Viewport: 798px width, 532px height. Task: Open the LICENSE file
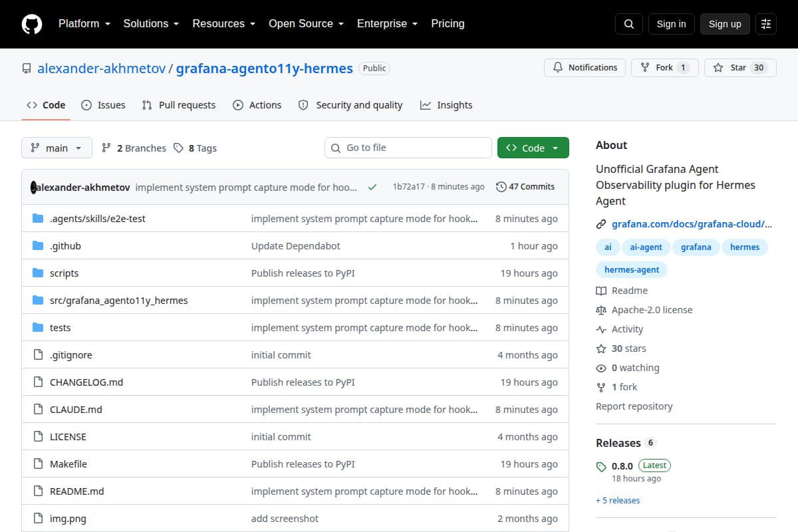pos(68,437)
